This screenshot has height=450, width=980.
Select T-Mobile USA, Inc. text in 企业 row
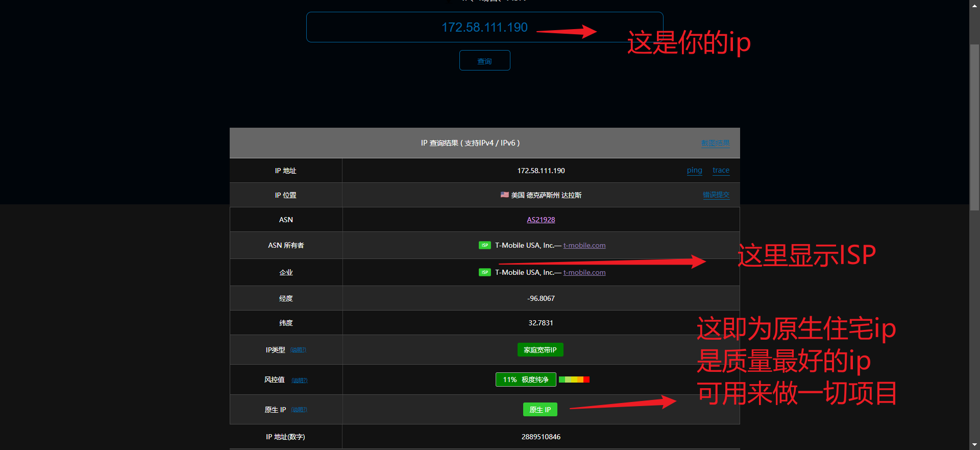[525, 272]
